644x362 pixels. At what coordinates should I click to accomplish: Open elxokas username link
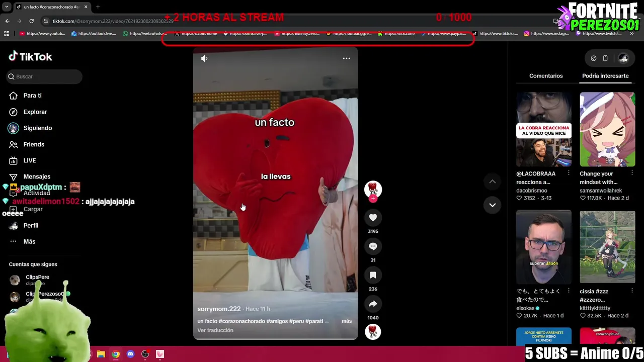[525, 308]
